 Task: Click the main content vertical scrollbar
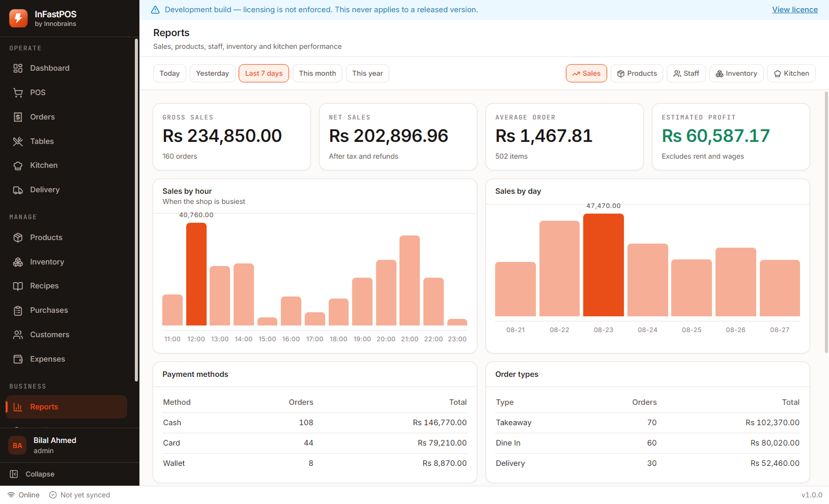point(826,222)
